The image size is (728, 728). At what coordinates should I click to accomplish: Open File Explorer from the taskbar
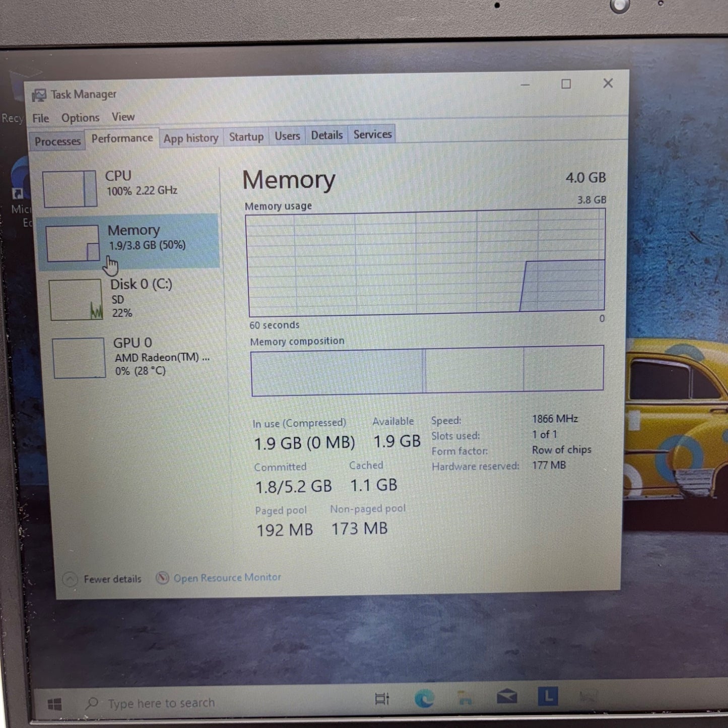coord(465,698)
